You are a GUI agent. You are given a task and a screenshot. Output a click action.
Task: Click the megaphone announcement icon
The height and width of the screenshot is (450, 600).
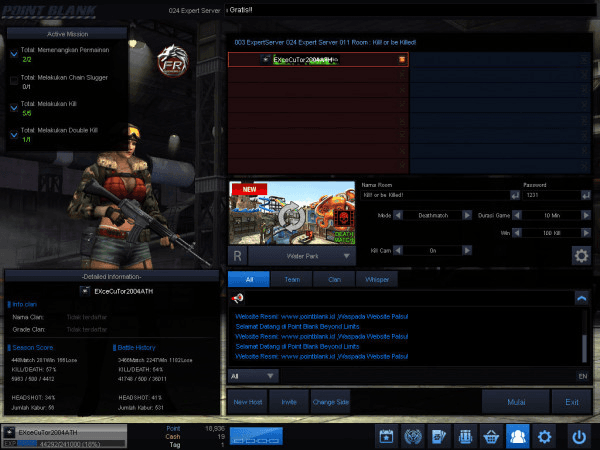[238, 298]
